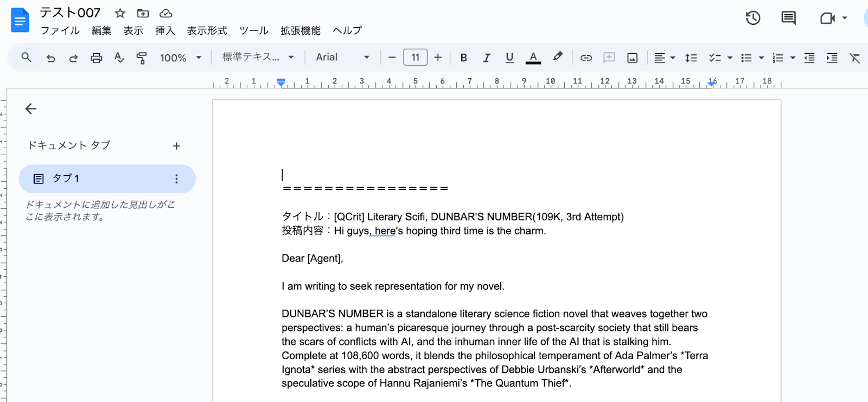This screenshot has width=868, height=402.
Task: Open the text color picker
Action: click(533, 58)
